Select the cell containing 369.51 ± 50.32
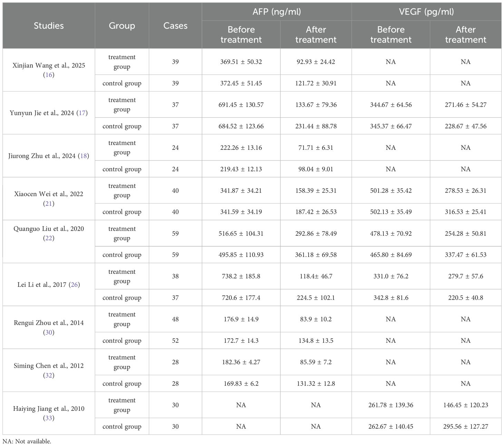 pyautogui.click(x=241, y=62)
